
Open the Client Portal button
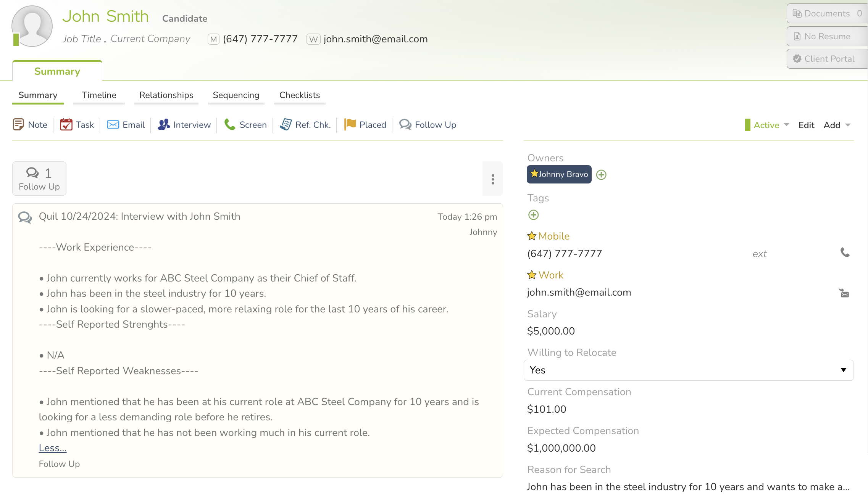pos(827,59)
